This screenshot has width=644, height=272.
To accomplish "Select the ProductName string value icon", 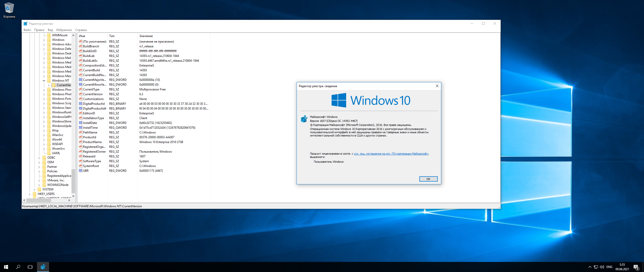I will click(80, 142).
